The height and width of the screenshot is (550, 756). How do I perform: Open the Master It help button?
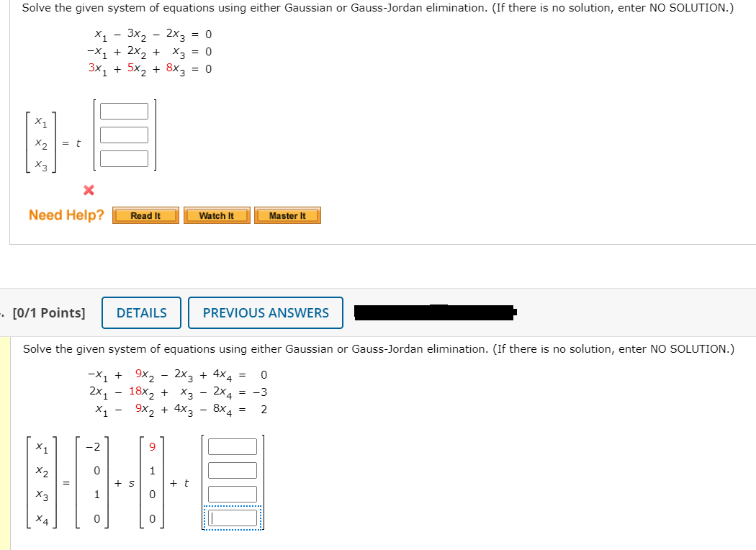(287, 215)
